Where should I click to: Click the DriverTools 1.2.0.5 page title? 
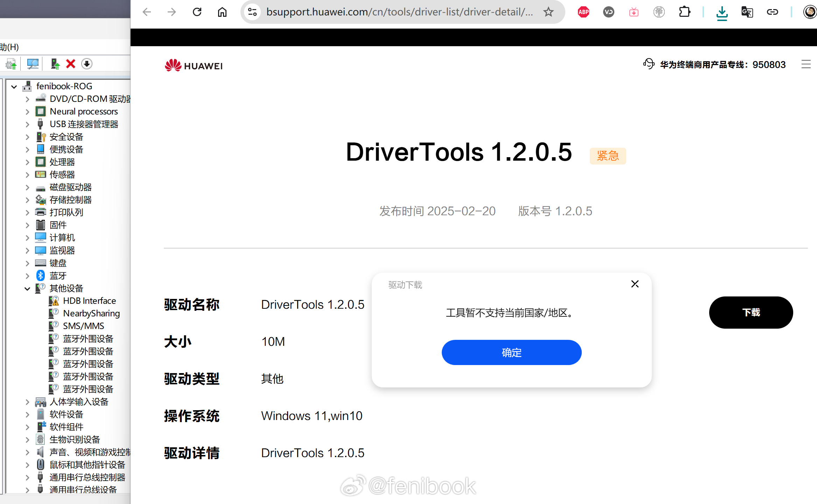coord(459,152)
